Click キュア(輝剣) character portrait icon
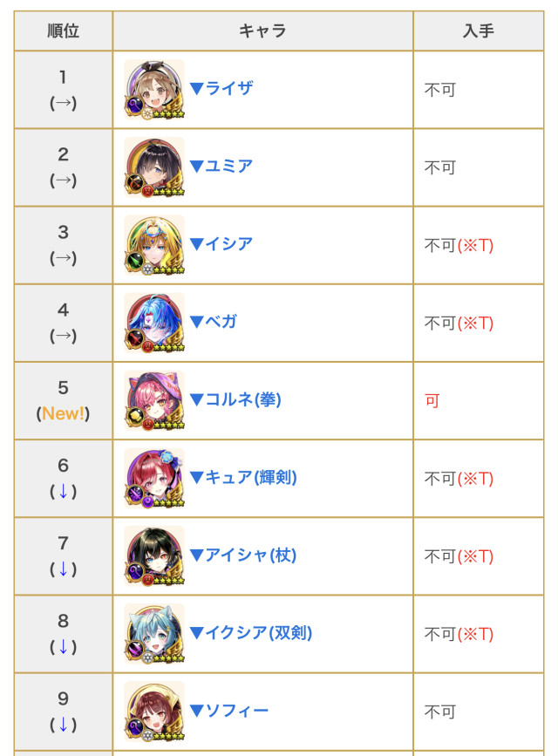Screen dimensions: 558x756 [x=154, y=478]
